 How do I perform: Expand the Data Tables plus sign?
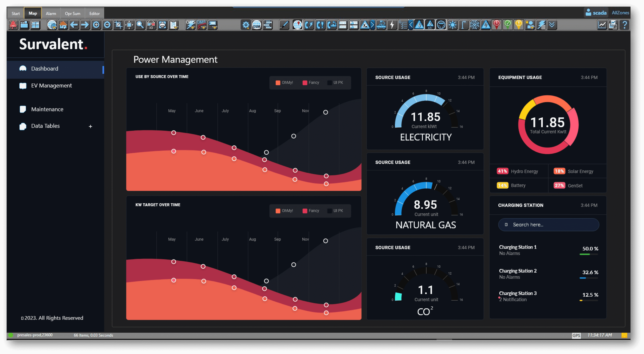click(x=90, y=126)
